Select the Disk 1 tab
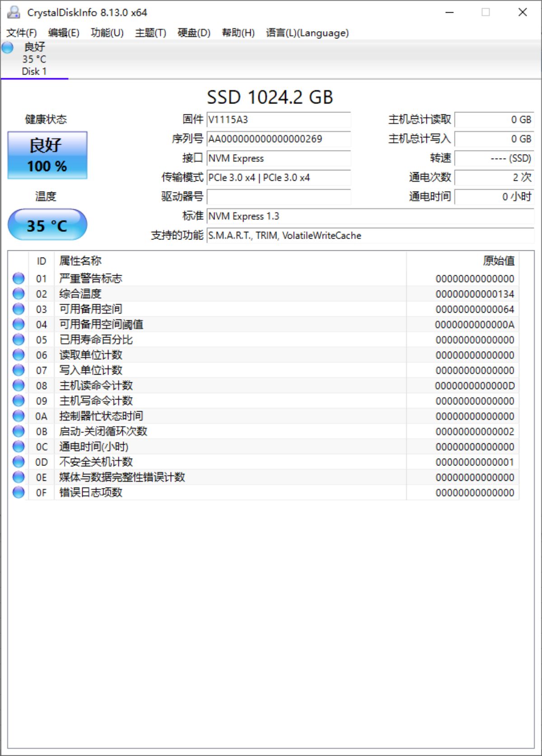Image resolution: width=542 pixels, height=756 pixels. click(x=34, y=59)
